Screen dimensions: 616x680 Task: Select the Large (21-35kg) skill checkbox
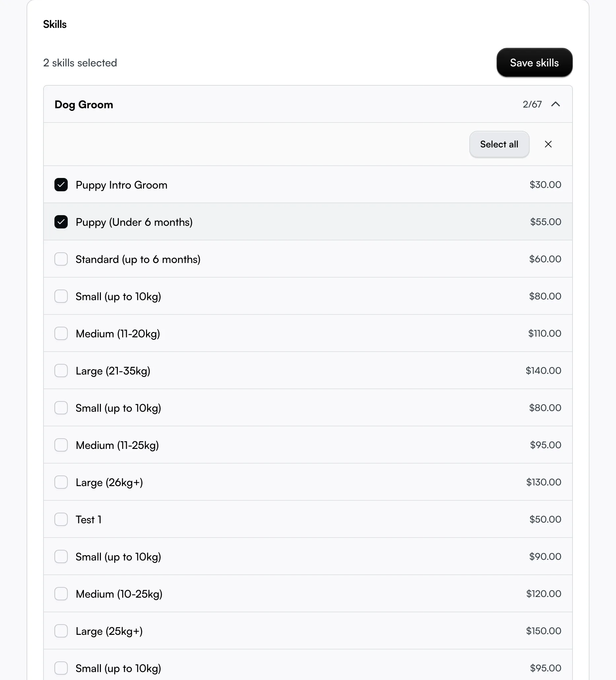(x=61, y=371)
